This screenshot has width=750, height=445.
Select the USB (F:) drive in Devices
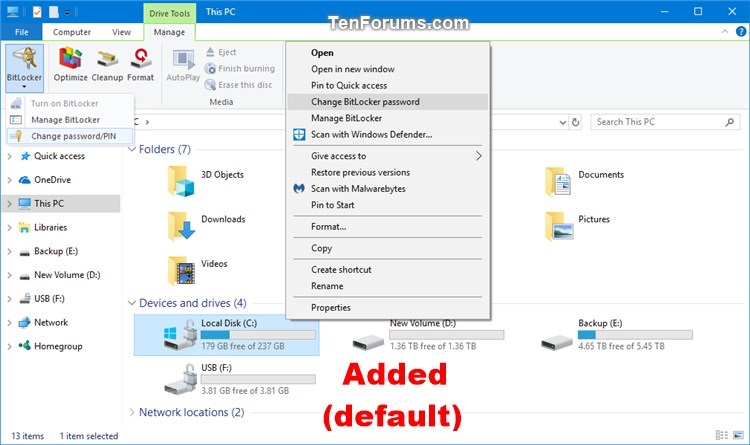[239, 379]
